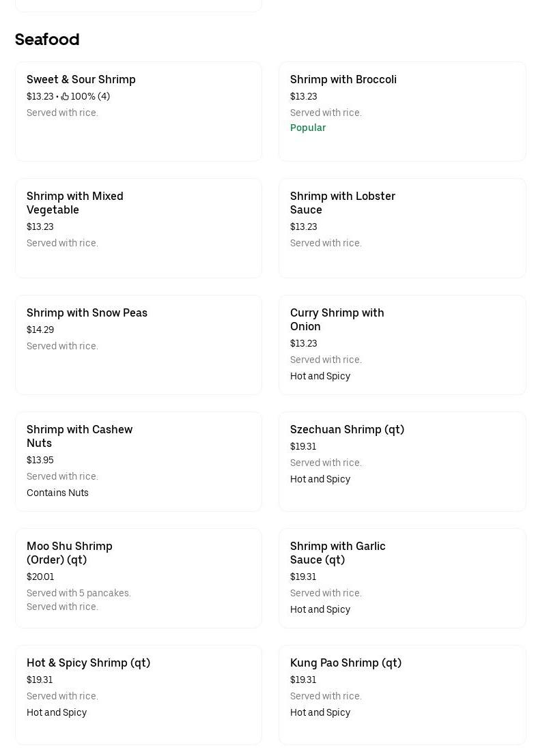Open the Shrimp with Broccoli item

point(402,111)
